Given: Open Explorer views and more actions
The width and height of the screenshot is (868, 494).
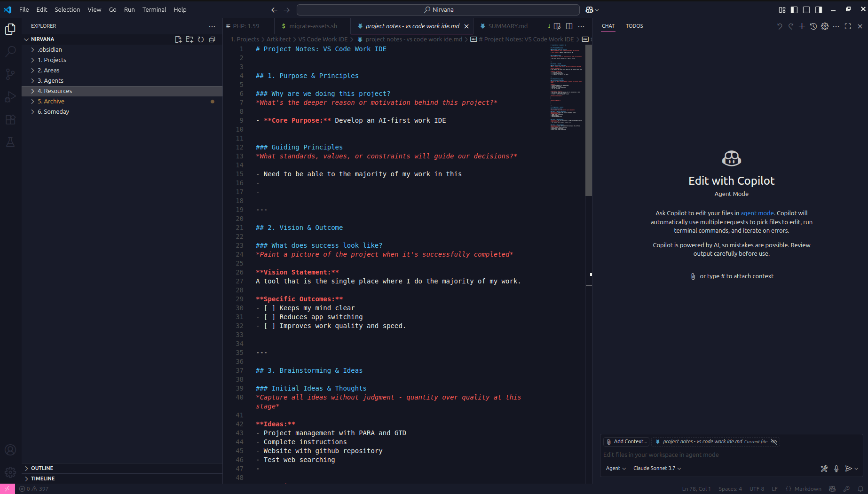Looking at the screenshot, I should (x=212, y=26).
